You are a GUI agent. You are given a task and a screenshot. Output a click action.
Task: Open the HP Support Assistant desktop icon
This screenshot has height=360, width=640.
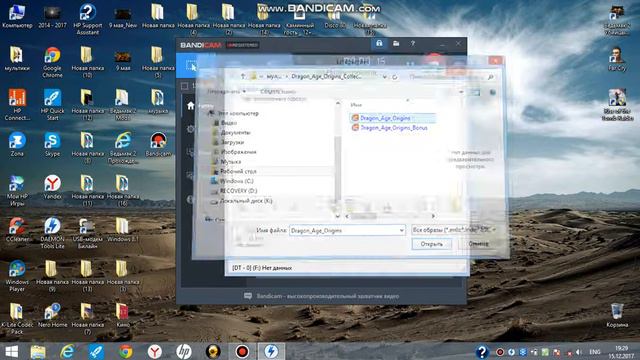(87, 19)
